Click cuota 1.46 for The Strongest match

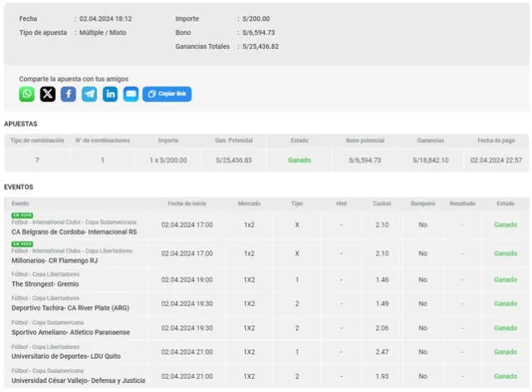click(x=382, y=280)
